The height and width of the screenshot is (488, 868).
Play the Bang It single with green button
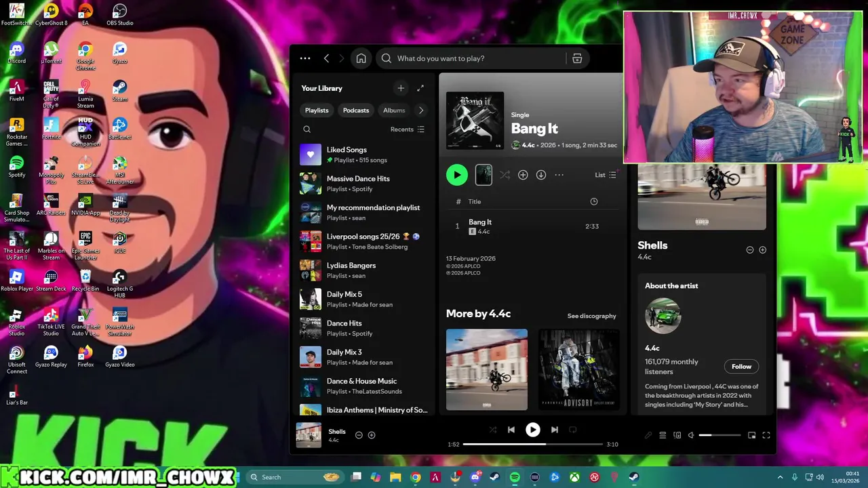coord(457,175)
